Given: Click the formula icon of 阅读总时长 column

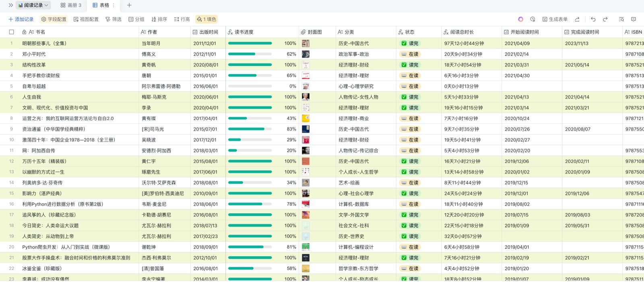Looking at the screenshot, I should pyautogui.click(x=446, y=32).
